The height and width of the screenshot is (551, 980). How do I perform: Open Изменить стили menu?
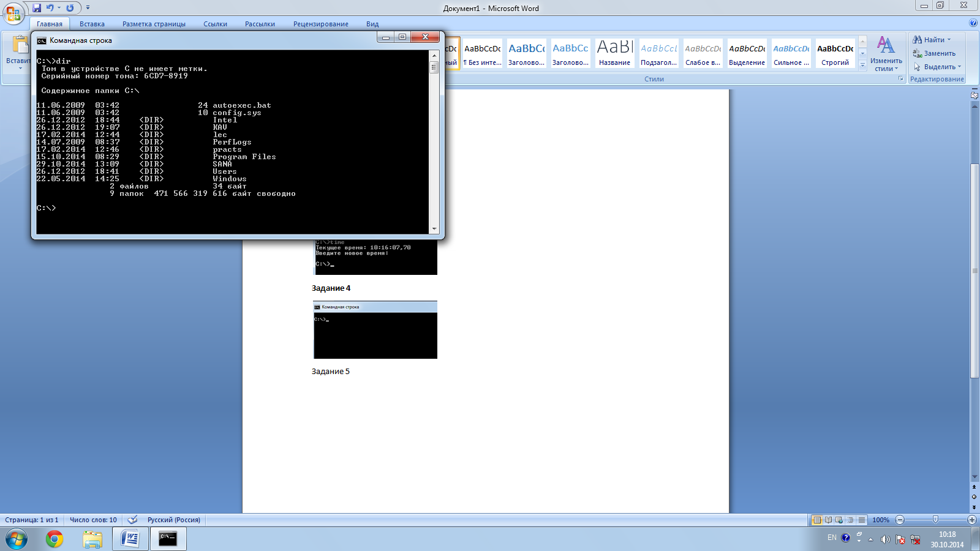coord(886,54)
